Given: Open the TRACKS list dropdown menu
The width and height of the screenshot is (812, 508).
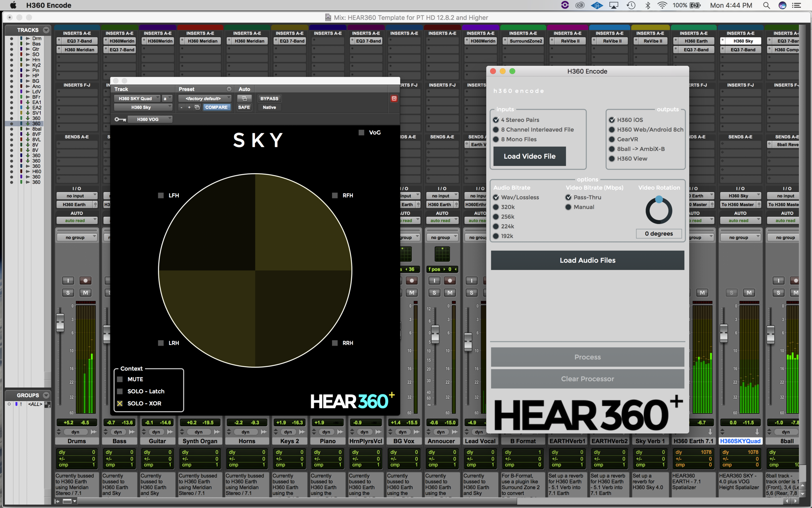Looking at the screenshot, I should coord(46,30).
